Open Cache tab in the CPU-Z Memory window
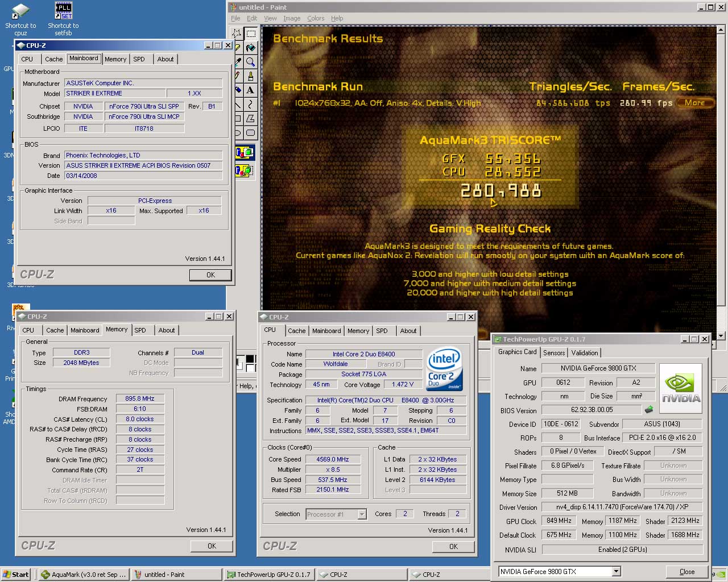 pyautogui.click(x=55, y=330)
